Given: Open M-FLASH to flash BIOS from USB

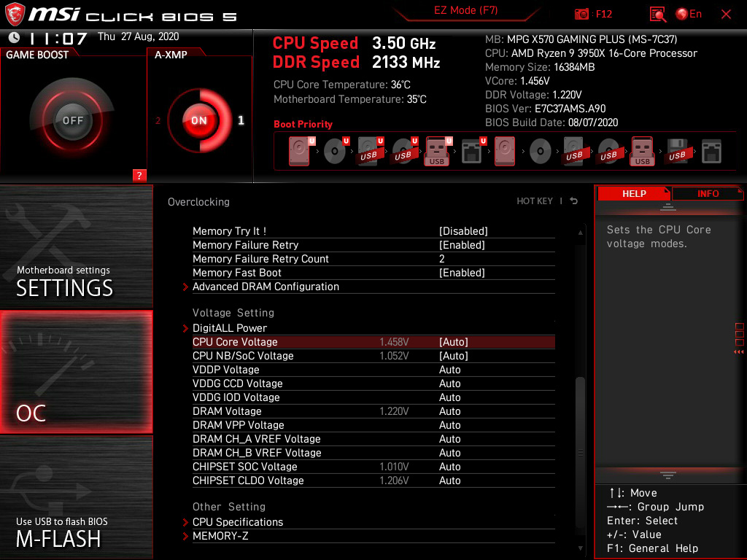Looking at the screenshot, I should [76, 497].
